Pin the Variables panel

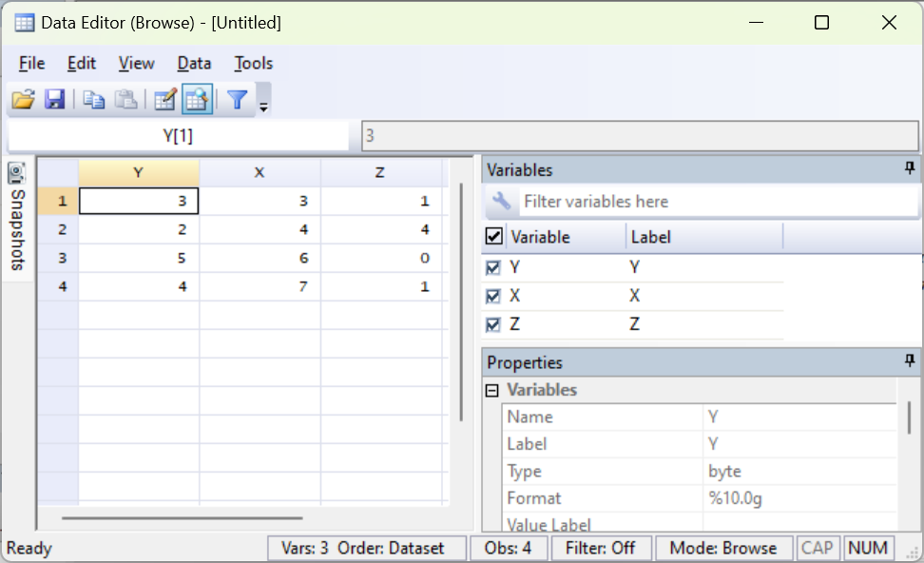910,168
